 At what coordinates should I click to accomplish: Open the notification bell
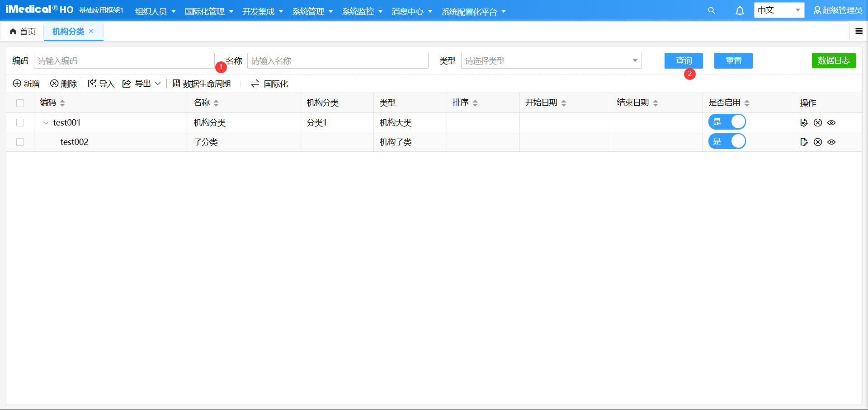click(x=740, y=11)
